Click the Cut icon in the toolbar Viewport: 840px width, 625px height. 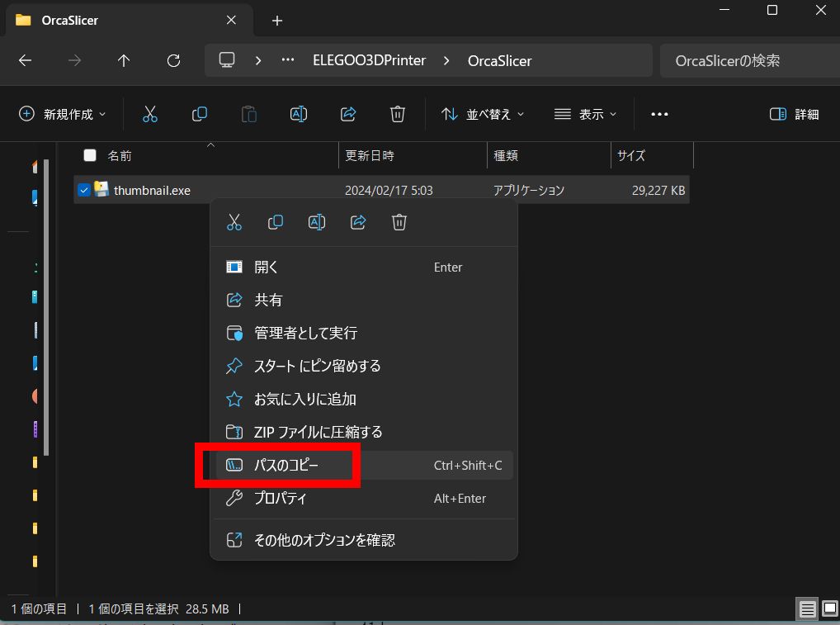pos(150,114)
